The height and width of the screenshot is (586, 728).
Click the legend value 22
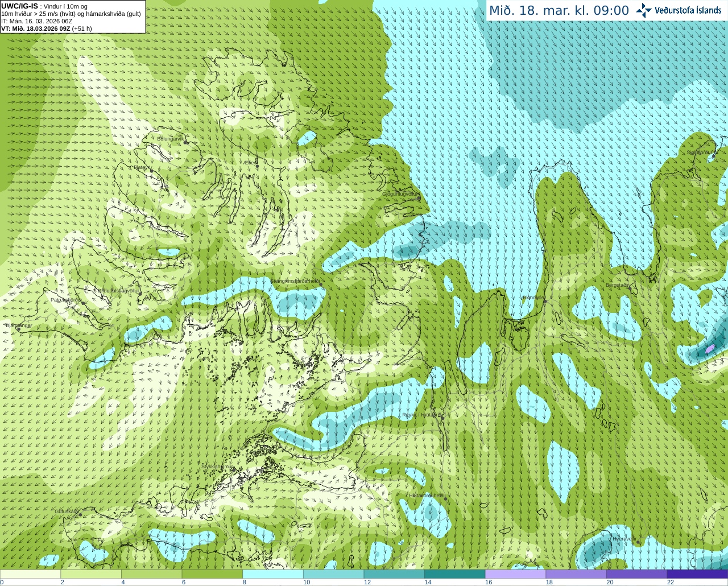(x=671, y=582)
